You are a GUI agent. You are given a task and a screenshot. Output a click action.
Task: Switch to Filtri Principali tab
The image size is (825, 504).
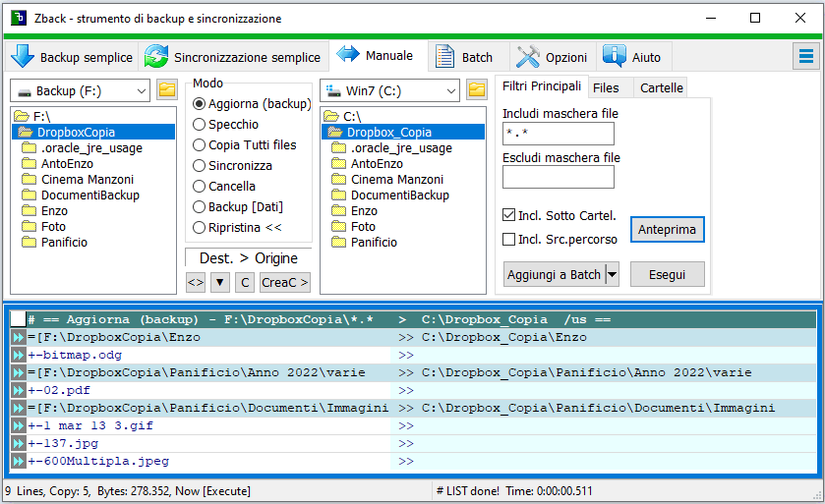[542, 86]
